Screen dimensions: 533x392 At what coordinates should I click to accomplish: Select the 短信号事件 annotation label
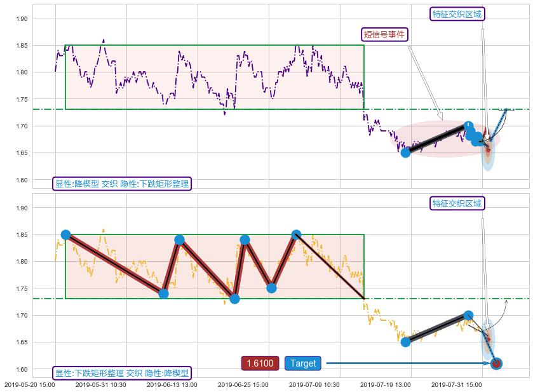[384, 34]
